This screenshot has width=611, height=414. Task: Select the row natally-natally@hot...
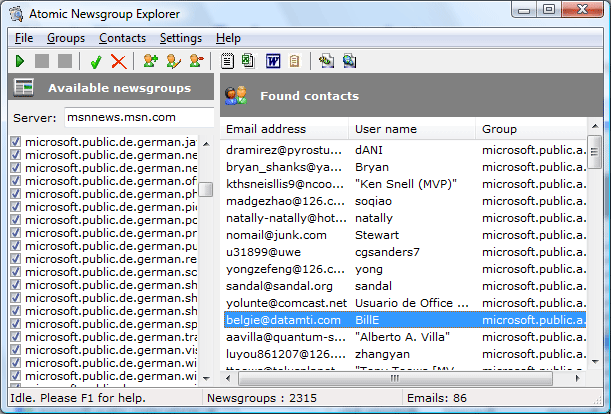[403, 218]
